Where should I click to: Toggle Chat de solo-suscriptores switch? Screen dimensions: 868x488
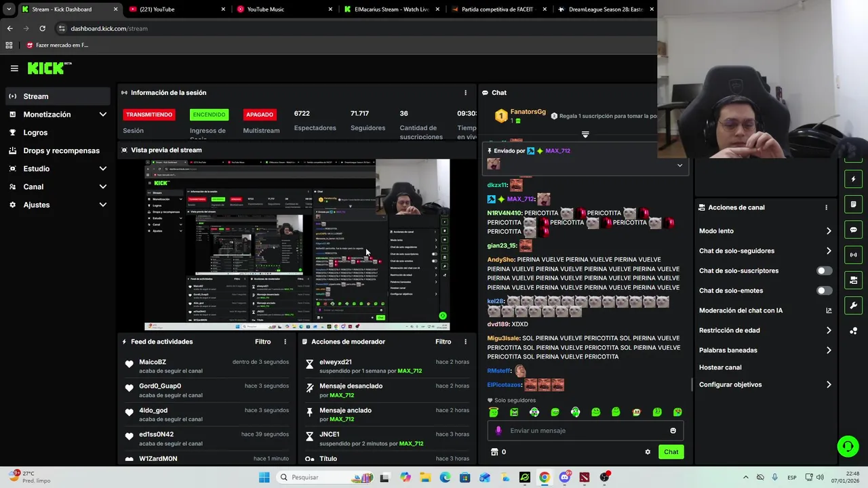tap(824, 270)
